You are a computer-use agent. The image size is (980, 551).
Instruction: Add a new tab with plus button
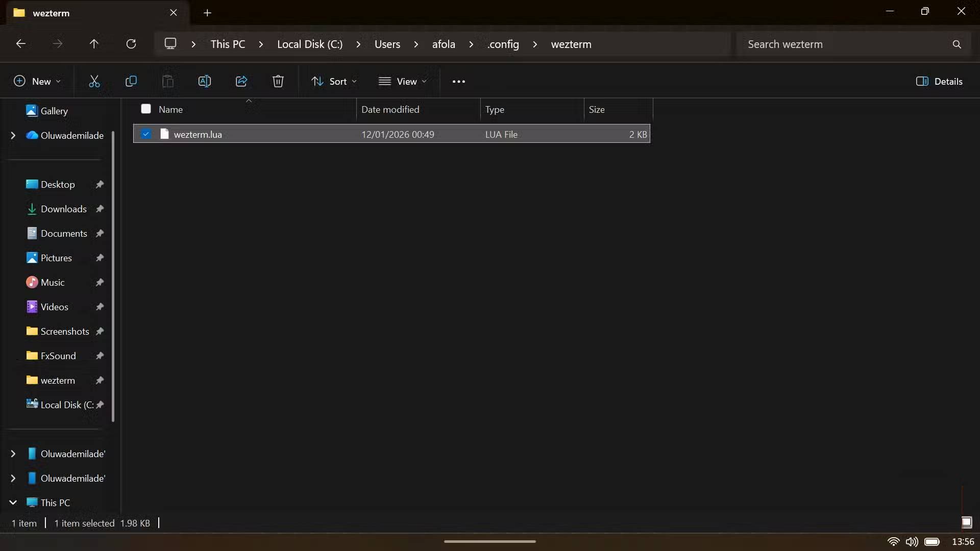coord(207,13)
